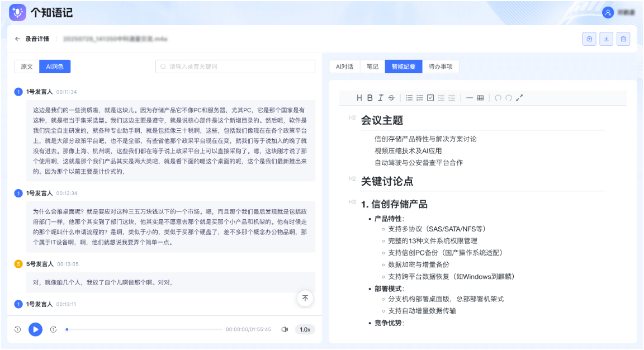The width and height of the screenshot is (644, 350).
Task: Open the 1.0x playback speed selector
Action: click(x=305, y=329)
